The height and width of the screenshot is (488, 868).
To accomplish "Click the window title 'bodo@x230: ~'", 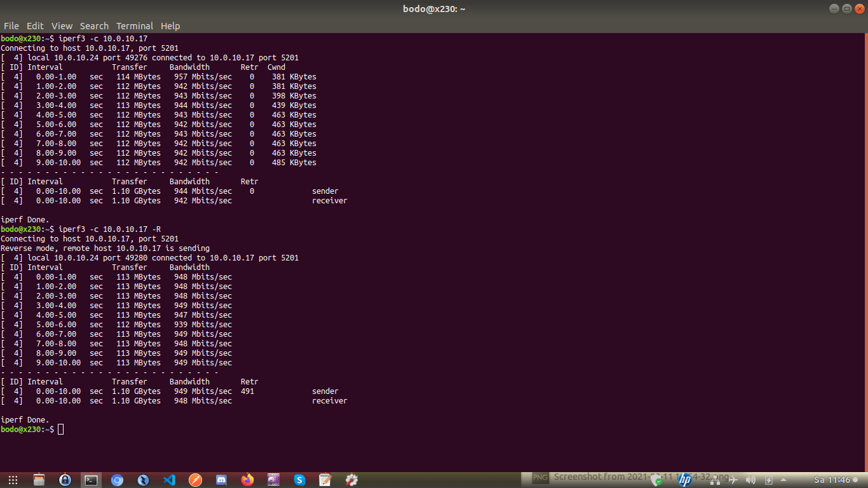I will pyautogui.click(x=434, y=9).
